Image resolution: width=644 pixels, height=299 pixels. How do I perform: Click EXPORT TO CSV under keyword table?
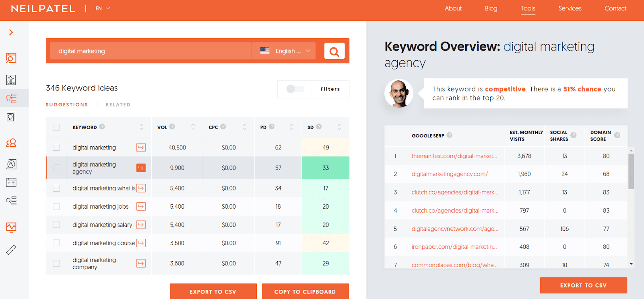pyautogui.click(x=213, y=291)
